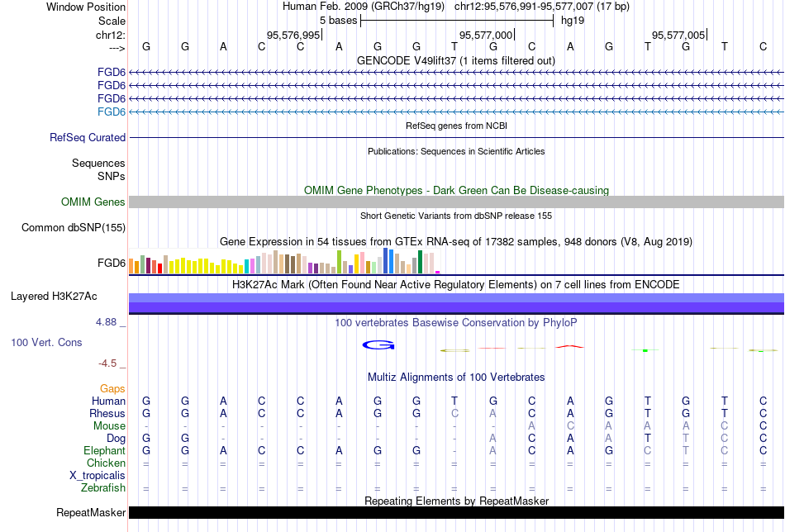Click the Human Feb. 2009 (GRCh37/hg19) assembly text
The width and height of the screenshot is (785, 532).
click(364, 7)
